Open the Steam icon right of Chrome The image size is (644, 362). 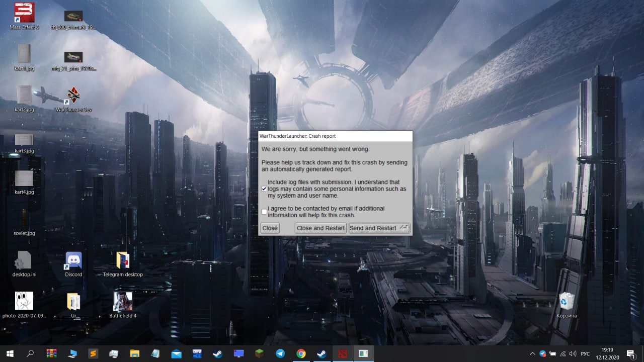[321, 353]
